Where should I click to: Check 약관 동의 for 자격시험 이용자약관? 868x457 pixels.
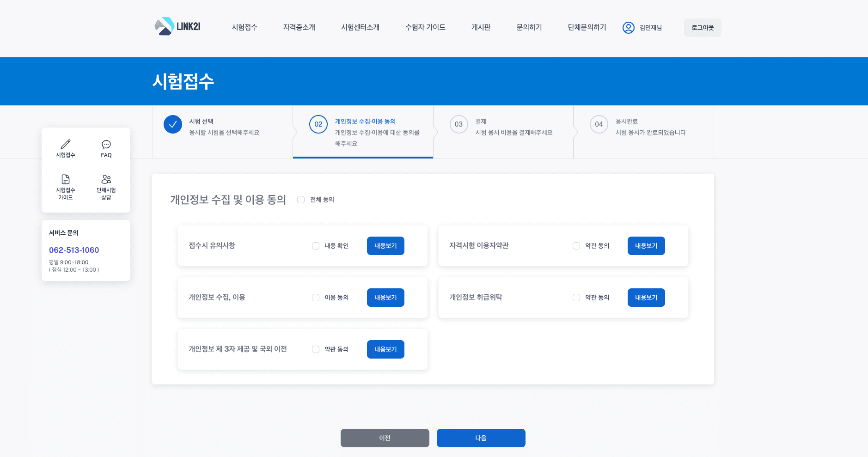pyautogui.click(x=576, y=246)
